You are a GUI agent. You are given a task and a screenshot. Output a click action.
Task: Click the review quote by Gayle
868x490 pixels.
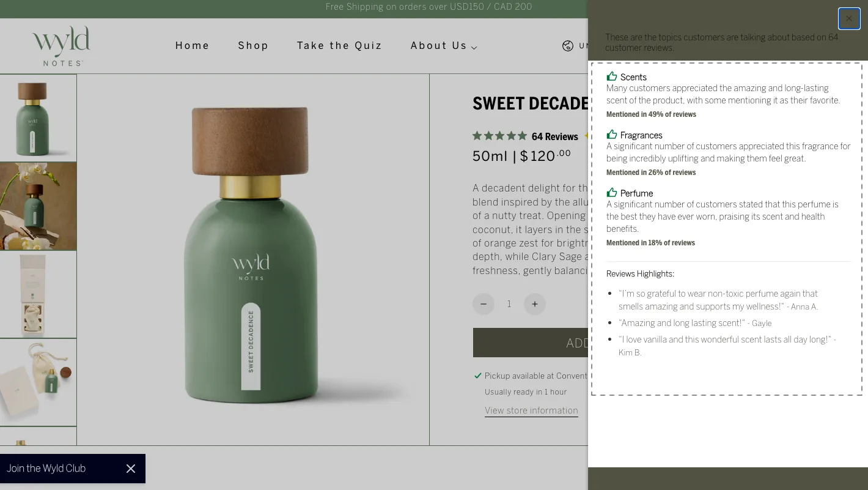click(x=695, y=323)
